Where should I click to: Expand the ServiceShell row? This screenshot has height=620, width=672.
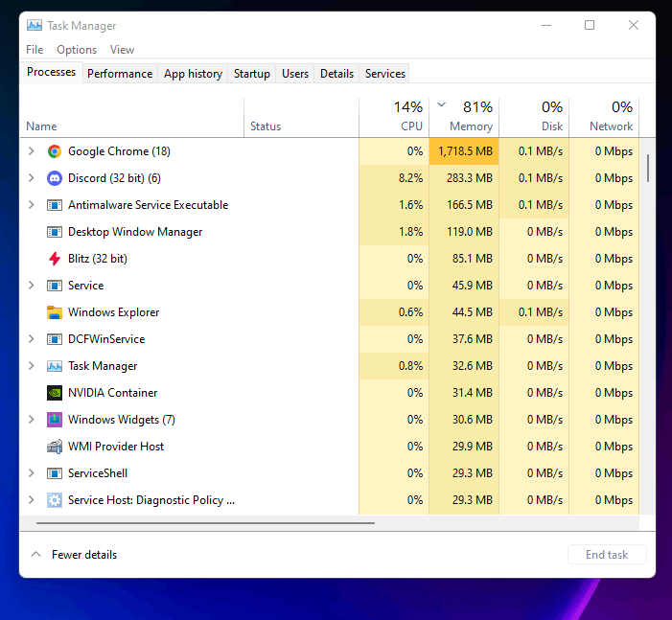pos(32,473)
